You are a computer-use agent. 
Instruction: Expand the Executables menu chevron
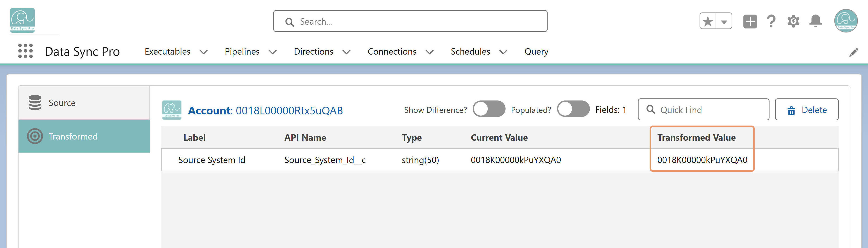[x=204, y=52]
